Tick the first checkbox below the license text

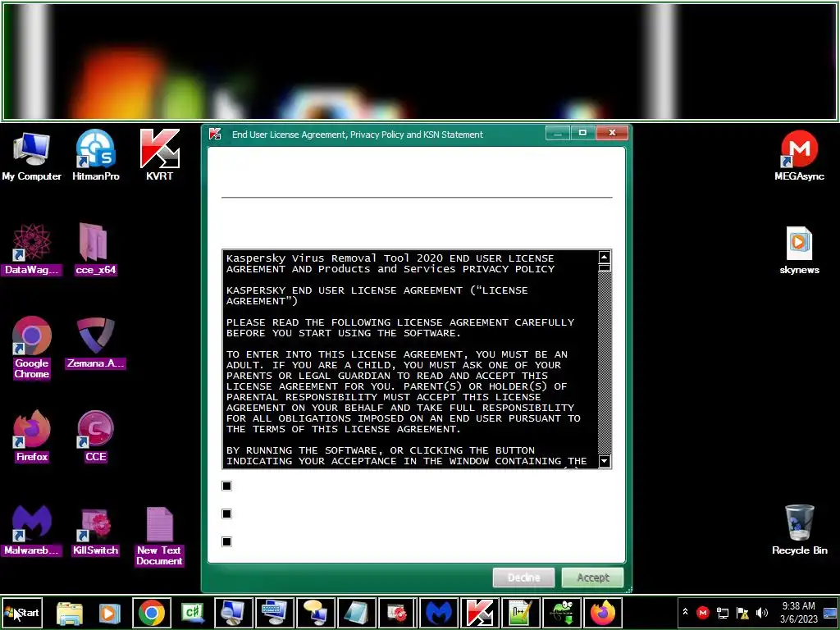click(226, 486)
